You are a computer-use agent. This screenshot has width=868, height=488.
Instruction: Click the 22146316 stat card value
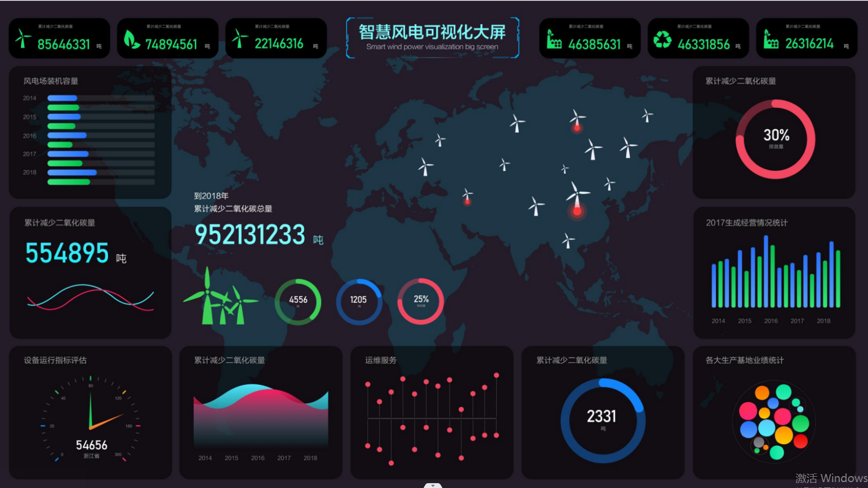coord(279,44)
